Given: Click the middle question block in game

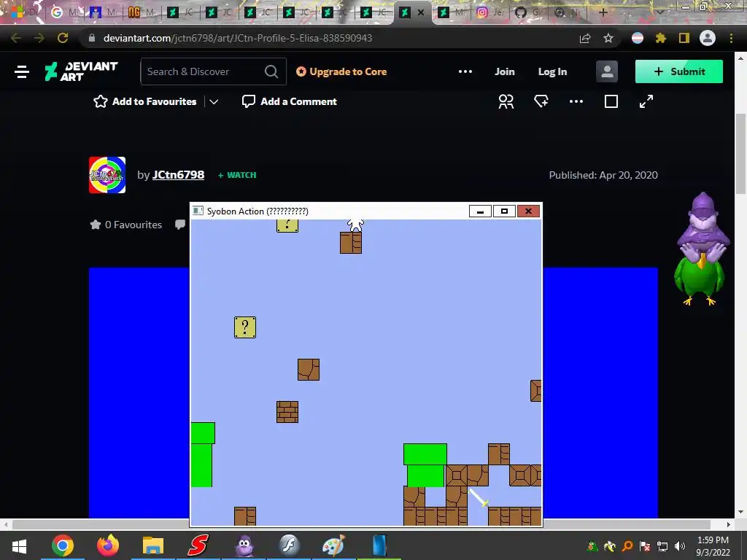Looking at the screenshot, I should tap(245, 327).
